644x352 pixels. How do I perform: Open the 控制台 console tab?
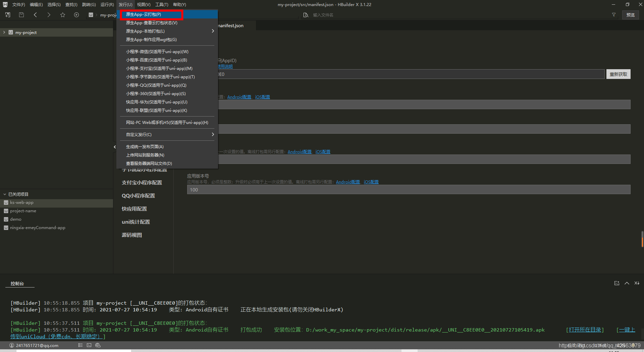tap(17, 283)
